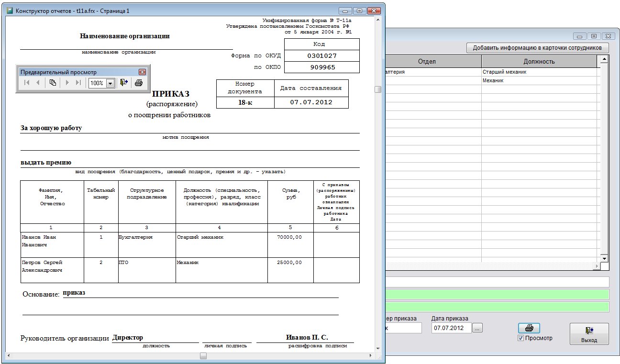Close preview using the exit door icon
Image resolution: width=620 pixels, height=364 pixels.
click(x=124, y=83)
